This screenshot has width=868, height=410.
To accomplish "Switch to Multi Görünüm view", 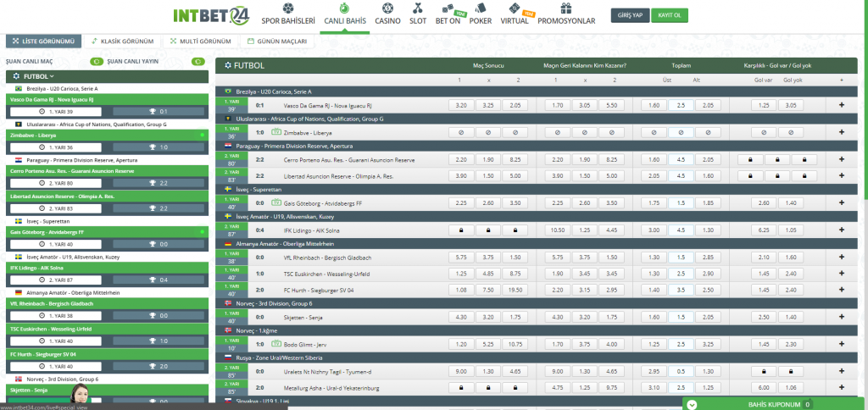I will [200, 41].
